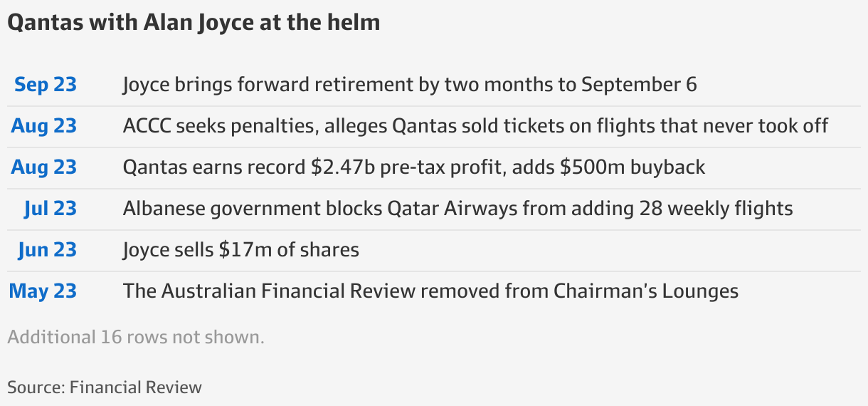This screenshot has width=868, height=406.
Task: Select the May 23 date label
Action: [x=43, y=291]
